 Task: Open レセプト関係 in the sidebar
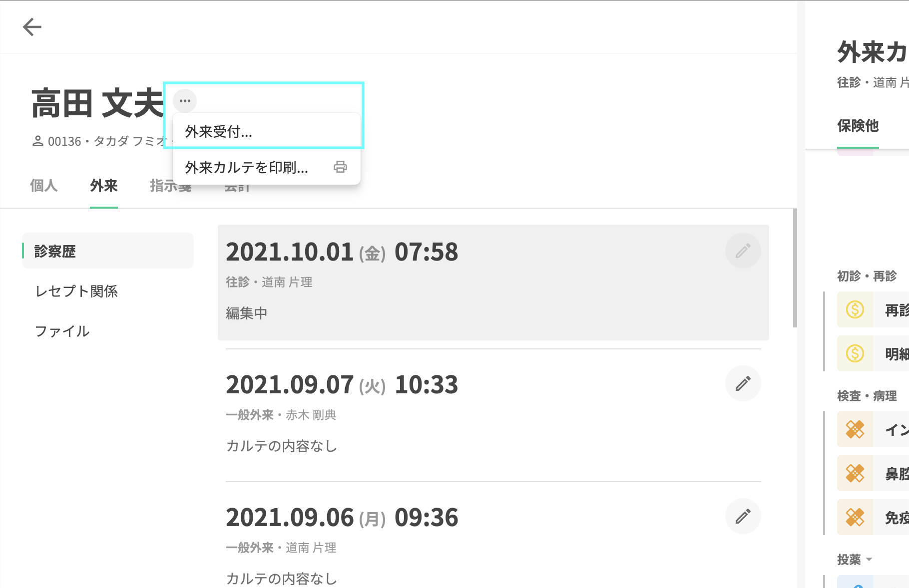[x=76, y=292]
